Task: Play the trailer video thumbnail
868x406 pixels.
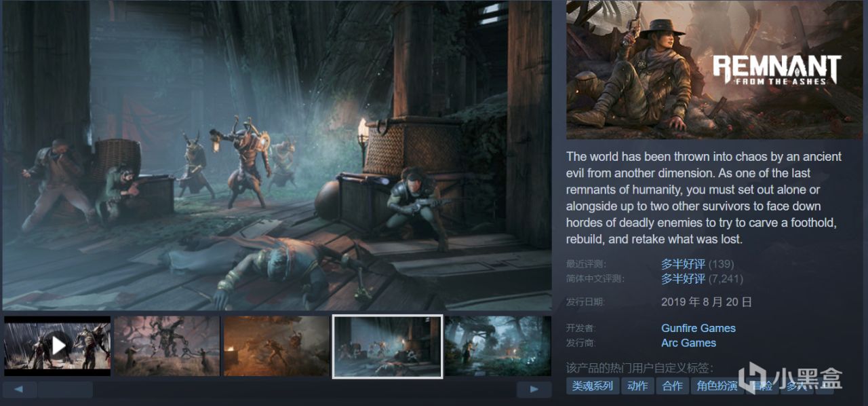Action: coord(57,346)
